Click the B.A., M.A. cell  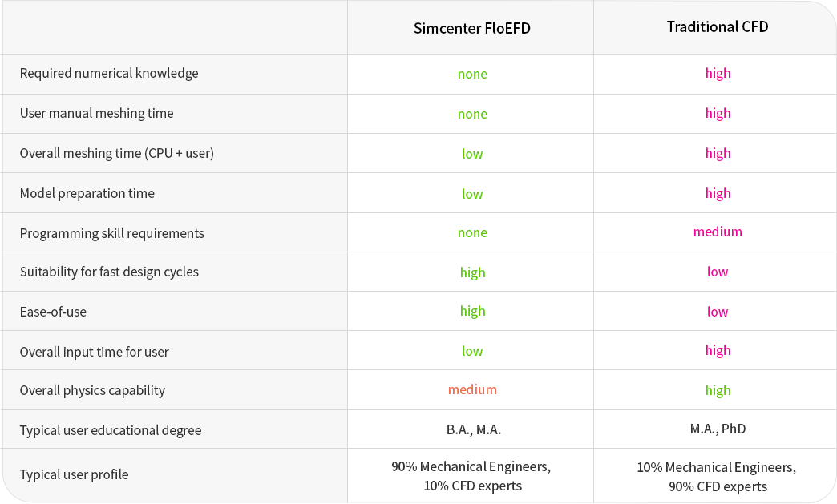(474, 429)
